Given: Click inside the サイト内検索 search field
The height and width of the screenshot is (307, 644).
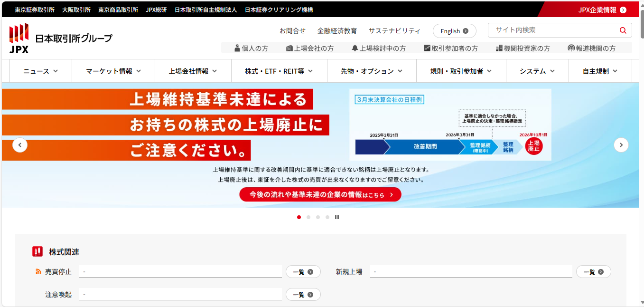Looking at the screenshot, I should 546,30.
